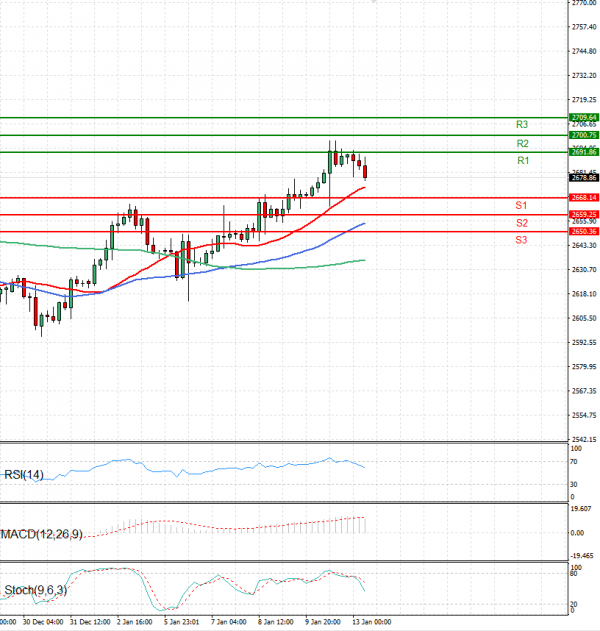Select the 2668.14 red price tag
This screenshot has height=631, width=600.
click(584, 198)
